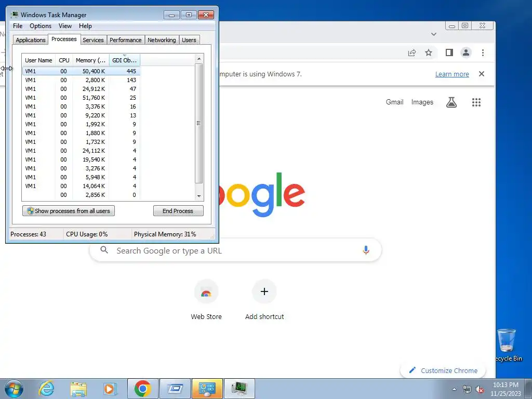The image size is (532, 399).
Task: Switch to the Applications tab
Action: click(31, 40)
